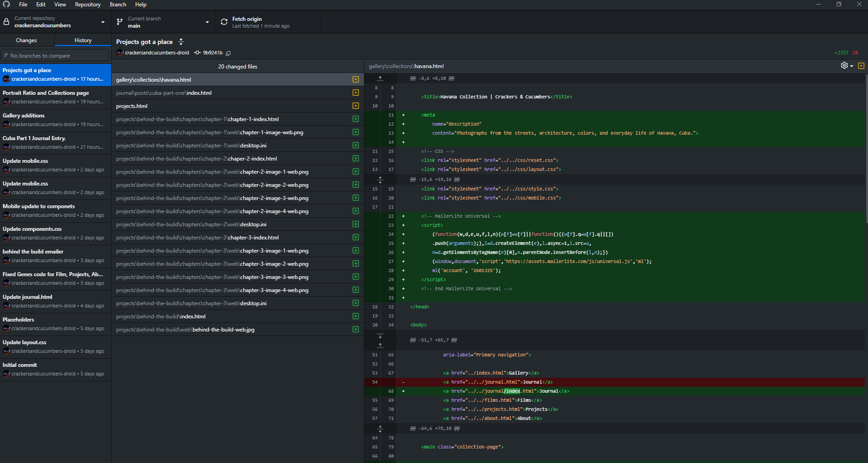This screenshot has width=868, height=463.
Task: Expand diff up at hunk -8,6
Action: (x=380, y=78)
